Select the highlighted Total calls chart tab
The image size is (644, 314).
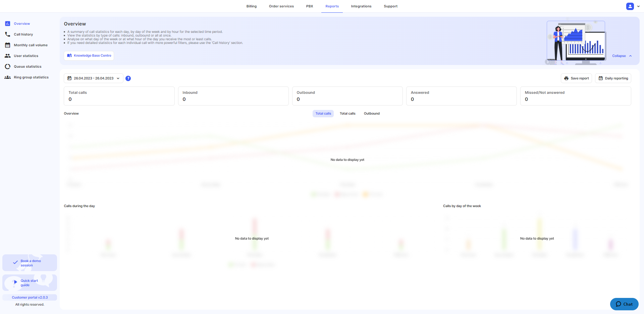pyautogui.click(x=323, y=114)
